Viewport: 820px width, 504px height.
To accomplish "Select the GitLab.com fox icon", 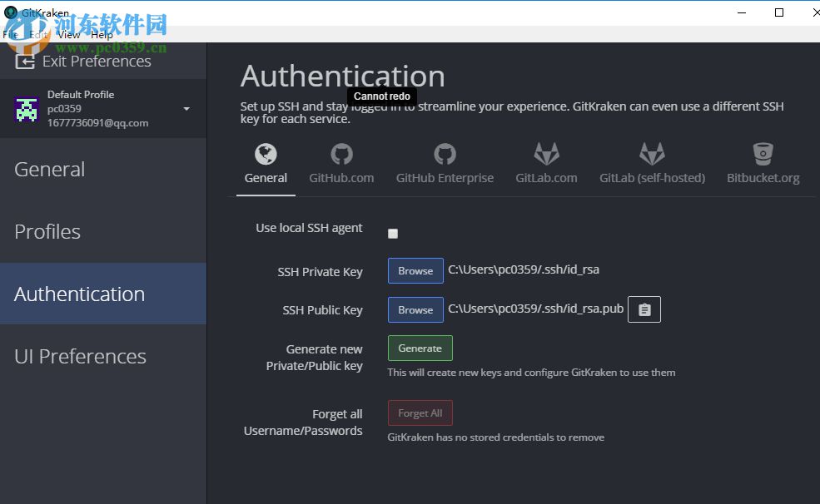I will click(546, 154).
